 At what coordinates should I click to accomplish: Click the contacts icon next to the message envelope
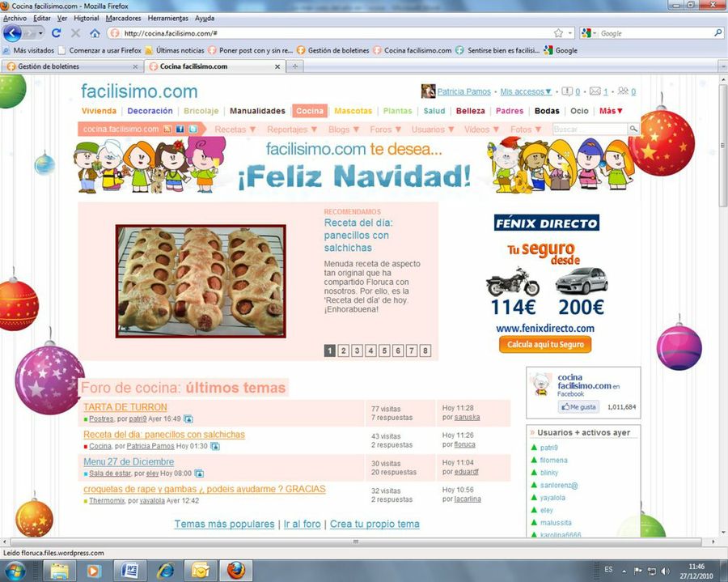point(623,92)
